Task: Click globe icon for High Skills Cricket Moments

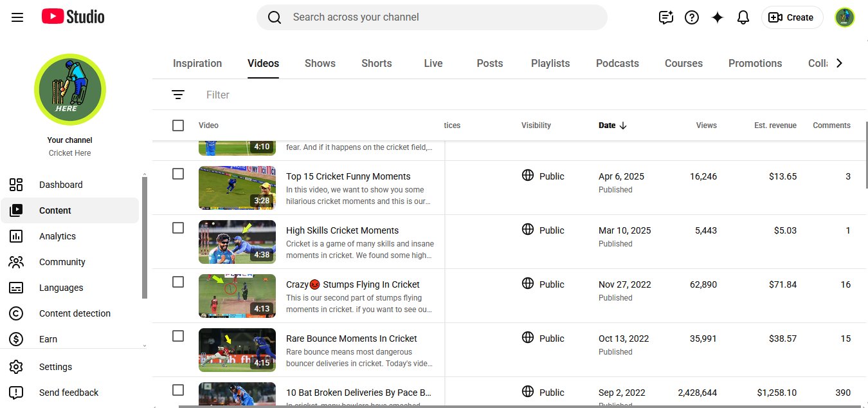Action: (528, 229)
